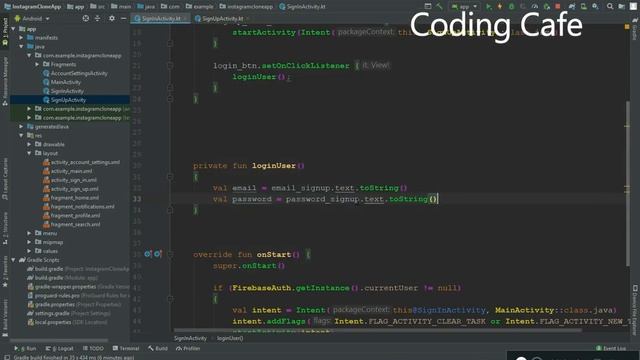The height and width of the screenshot is (360, 640).
Task: Click the Apply Changes lightning icon
Action: pyautogui.click(x=500, y=7)
